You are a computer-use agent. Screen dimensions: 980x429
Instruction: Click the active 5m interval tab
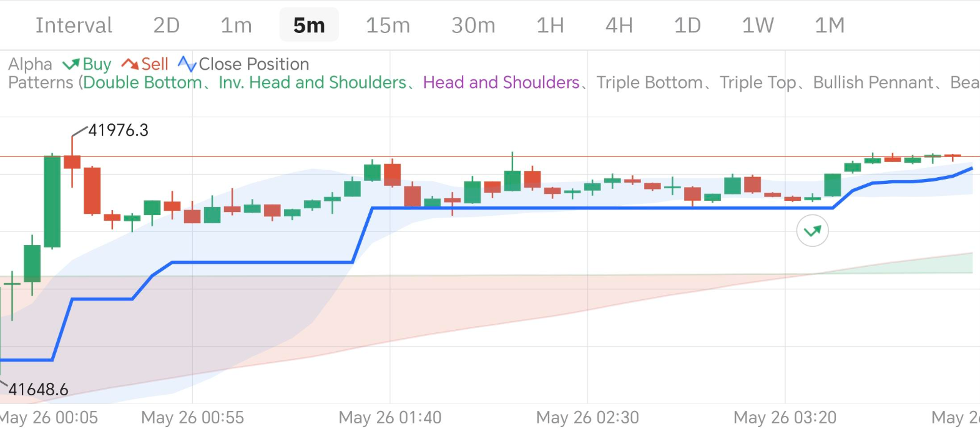(x=309, y=26)
